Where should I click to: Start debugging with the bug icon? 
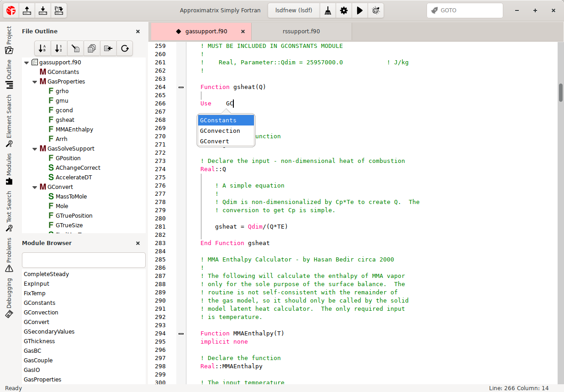(x=375, y=10)
